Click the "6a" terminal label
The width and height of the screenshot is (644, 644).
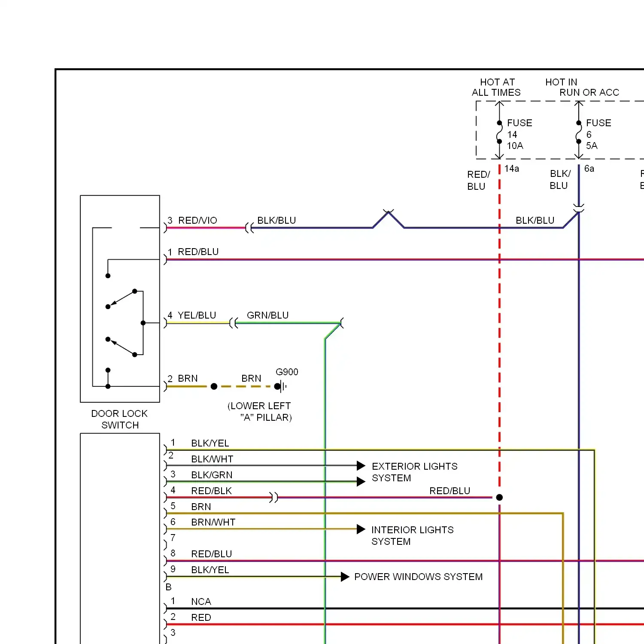(x=589, y=169)
